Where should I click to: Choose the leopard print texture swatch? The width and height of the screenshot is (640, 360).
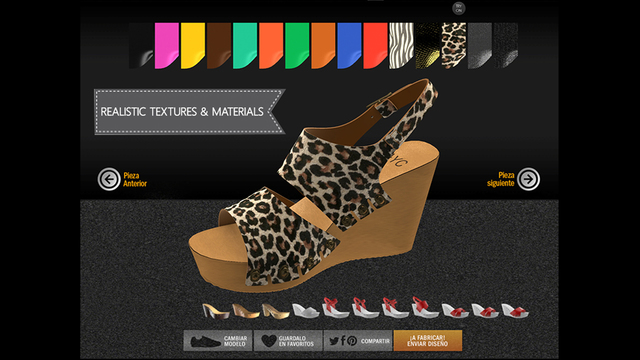click(453, 46)
